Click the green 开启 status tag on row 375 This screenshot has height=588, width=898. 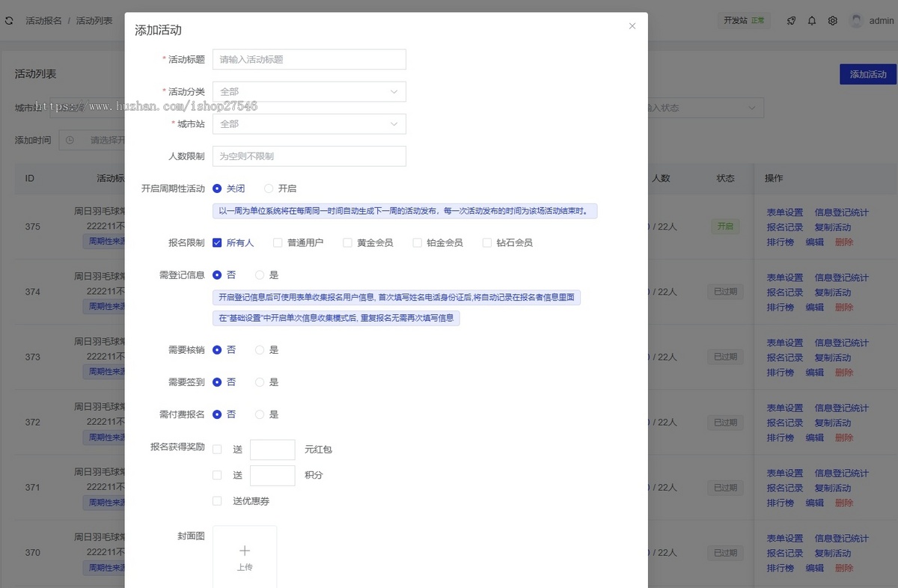pos(724,227)
